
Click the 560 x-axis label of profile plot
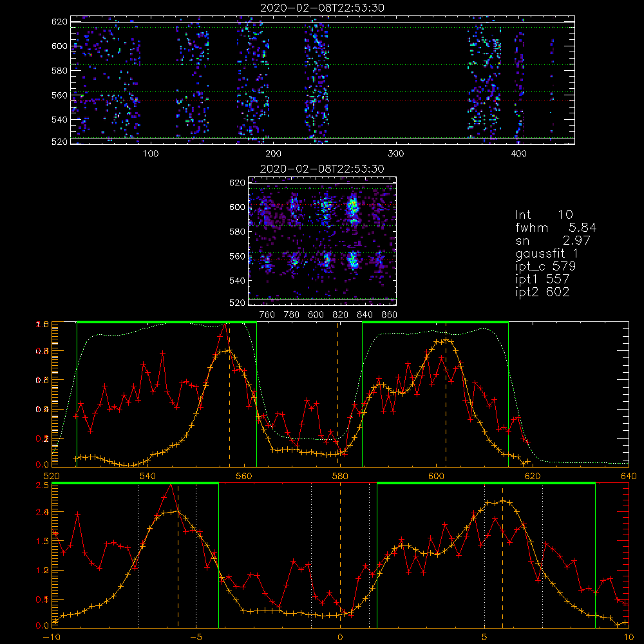(x=244, y=476)
